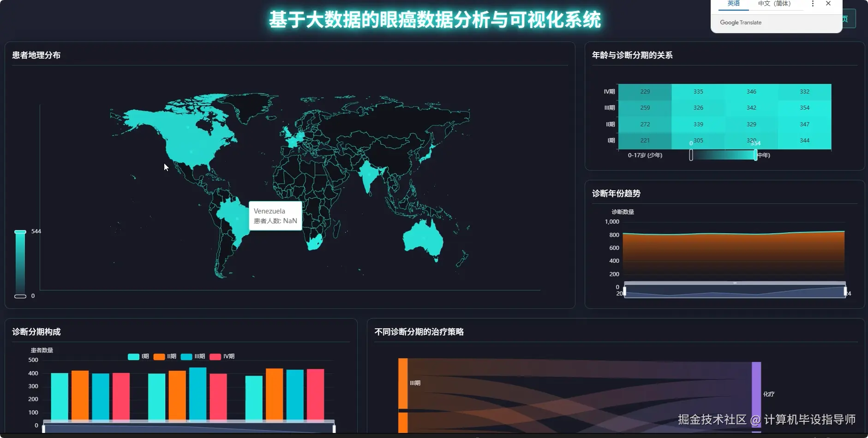Click the 患者地理分布 panel title
The width and height of the screenshot is (868, 438).
click(36, 55)
